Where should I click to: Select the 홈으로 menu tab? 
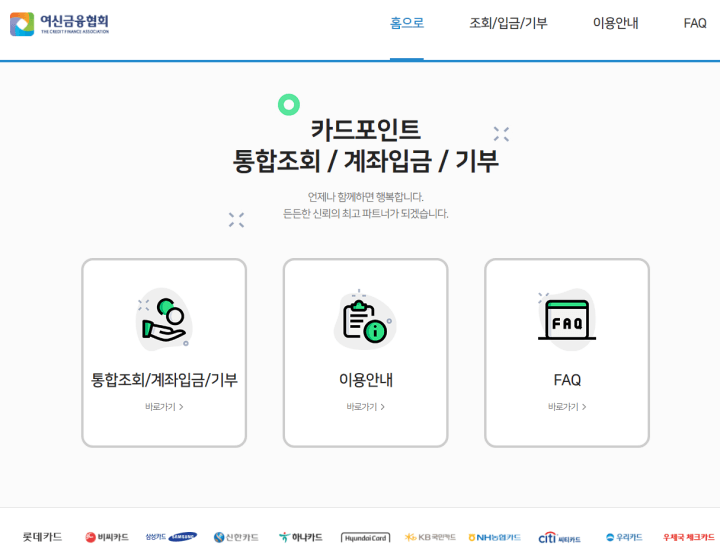[407, 23]
